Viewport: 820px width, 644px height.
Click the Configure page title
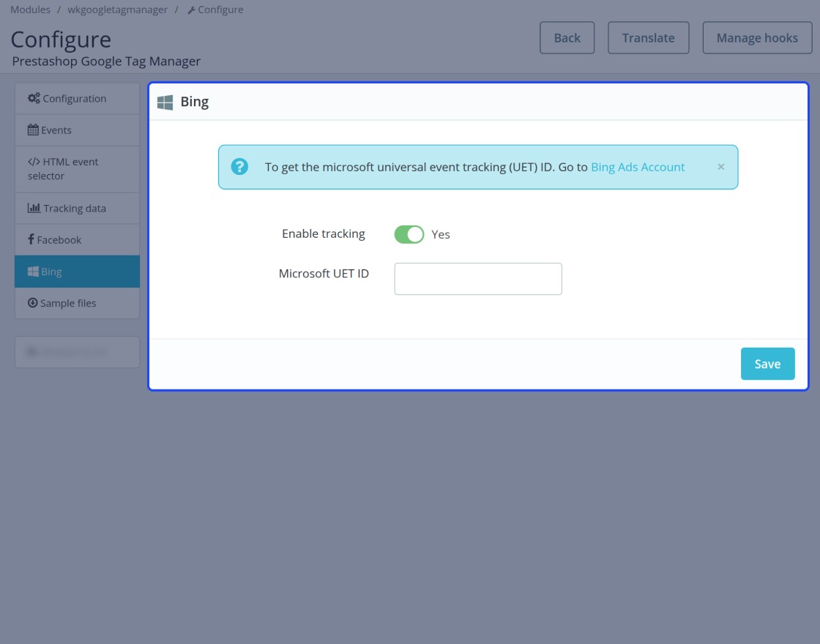(61, 40)
